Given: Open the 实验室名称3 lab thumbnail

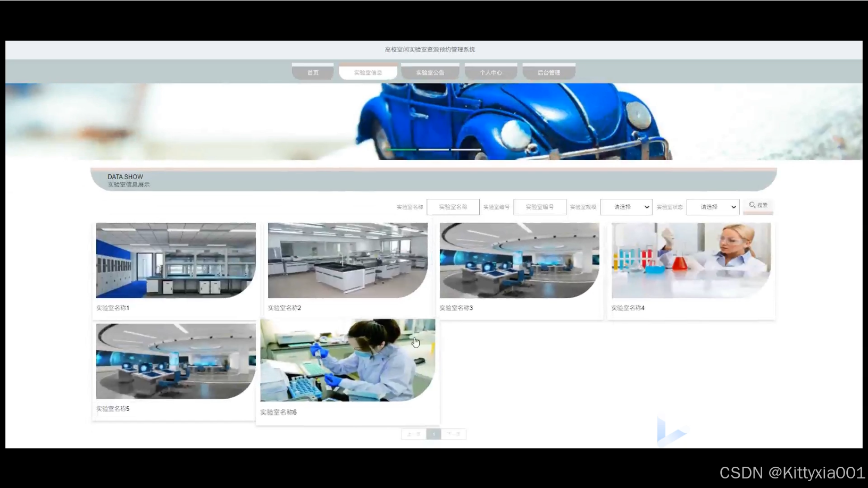Looking at the screenshot, I should 519,260.
